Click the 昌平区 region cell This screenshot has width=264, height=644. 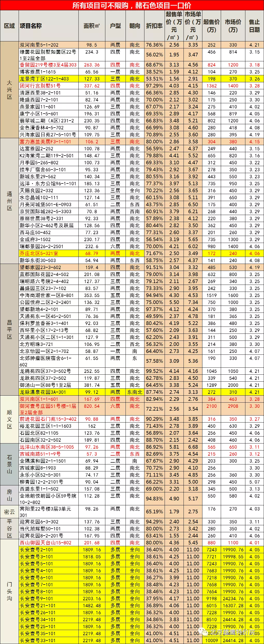point(9,329)
